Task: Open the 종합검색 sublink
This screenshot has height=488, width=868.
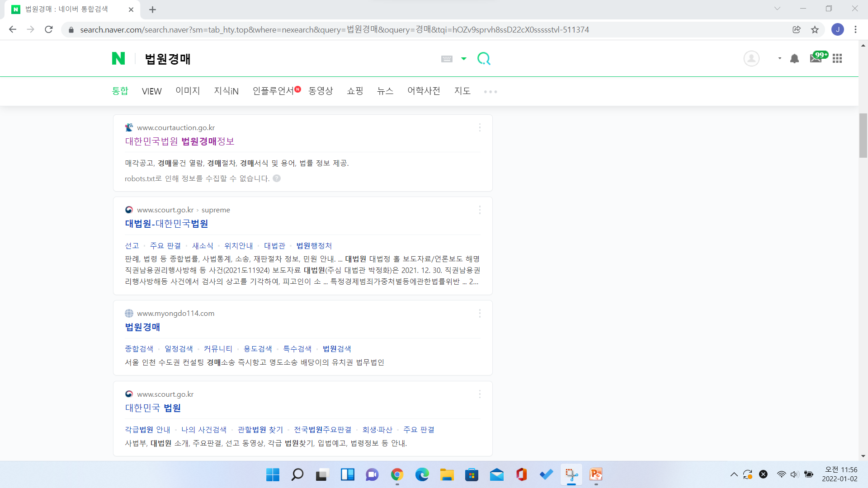Action: click(x=139, y=349)
